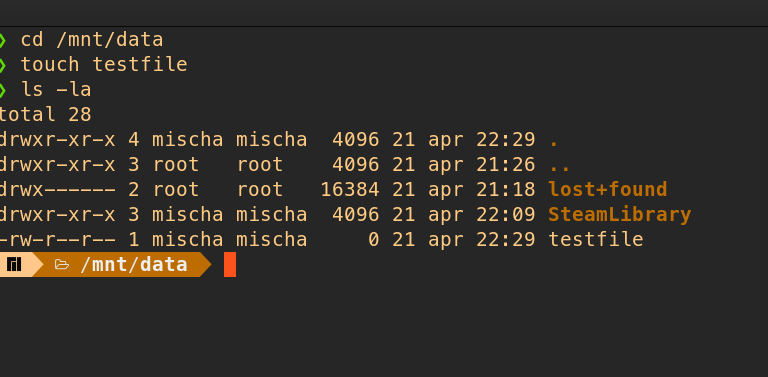This screenshot has width=768, height=377.
Task: Click the 16384 size value
Action: (x=350, y=189)
